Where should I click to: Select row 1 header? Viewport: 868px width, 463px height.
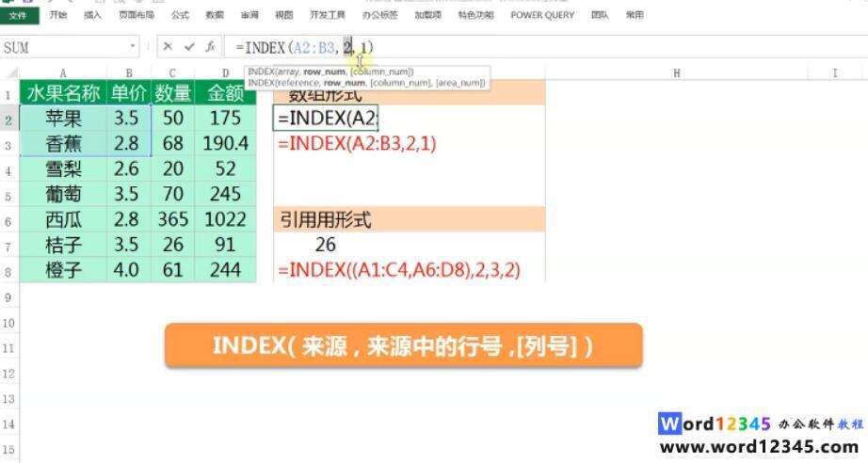8,93
